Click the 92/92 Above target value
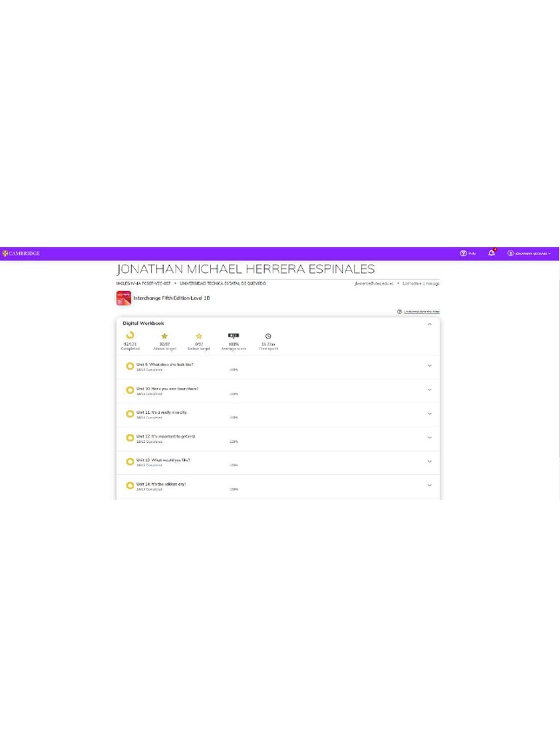Image resolution: width=560 pixels, height=747 pixels. click(x=165, y=344)
